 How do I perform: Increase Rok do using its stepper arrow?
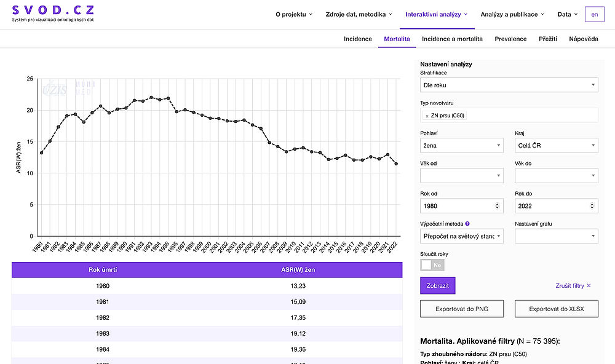(x=590, y=204)
